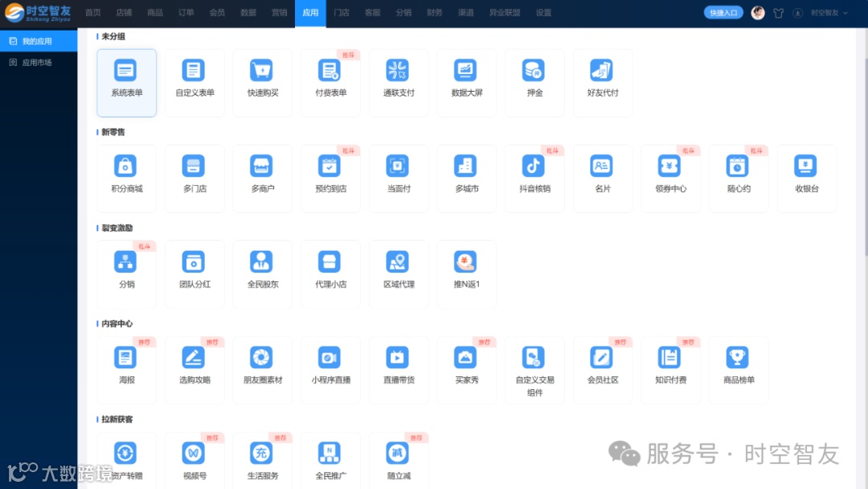Click the 快捷入口 button
This screenshot has width=868, height=489.
pyautogui.click(x=723, y=13)
